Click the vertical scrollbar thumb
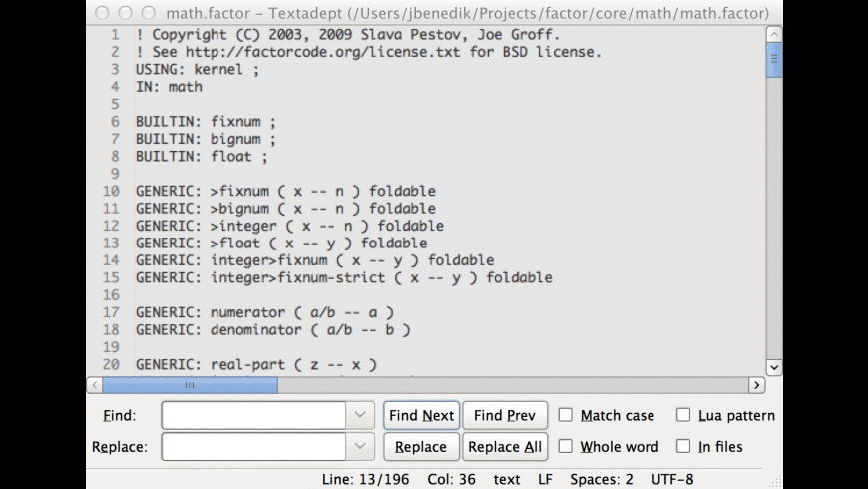This screenshot has height=489, width=868. (774, 58)
